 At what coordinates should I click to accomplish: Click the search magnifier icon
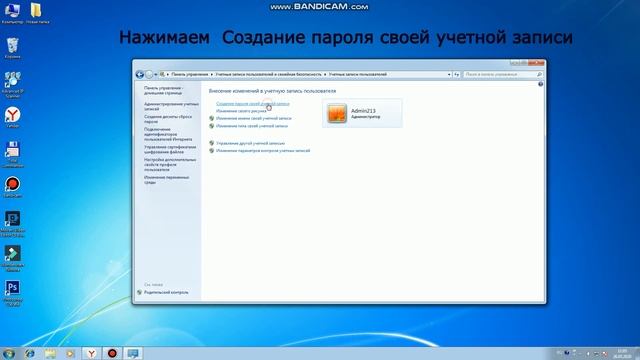(x=539, y=75)
